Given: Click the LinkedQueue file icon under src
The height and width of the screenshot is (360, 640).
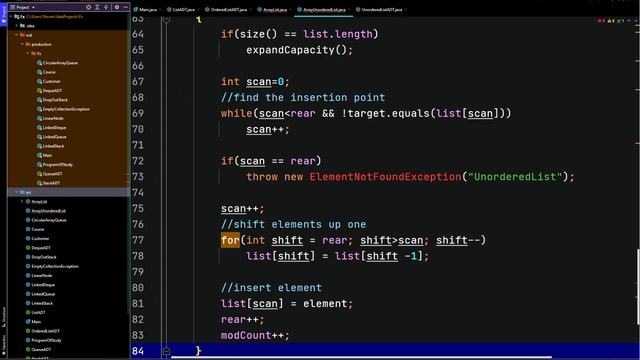Looking at the screenshot, I should pyautogui.click(x=28, y=294).
